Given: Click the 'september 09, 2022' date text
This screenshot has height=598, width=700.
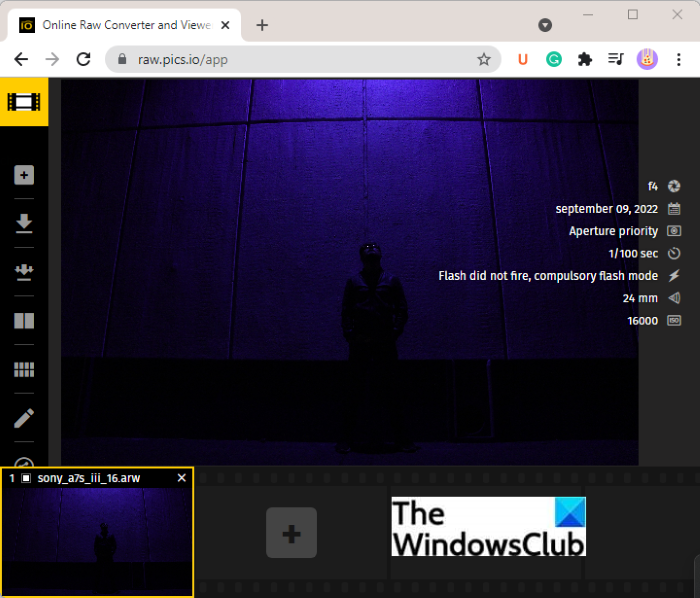Looking at the screenshot, I should [606, 209].
